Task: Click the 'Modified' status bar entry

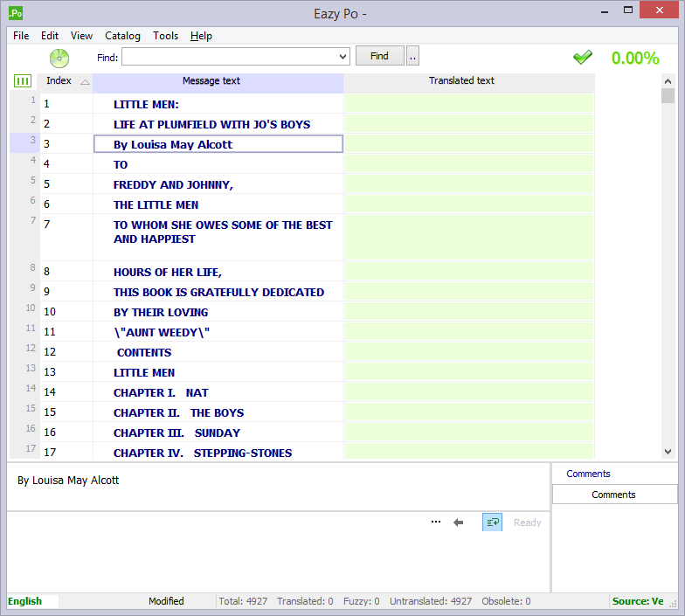Action: [166, 601]
